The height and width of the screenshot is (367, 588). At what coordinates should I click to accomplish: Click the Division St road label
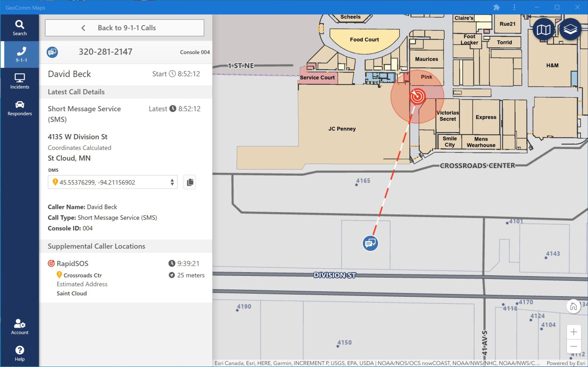click(x=335, y=275)
